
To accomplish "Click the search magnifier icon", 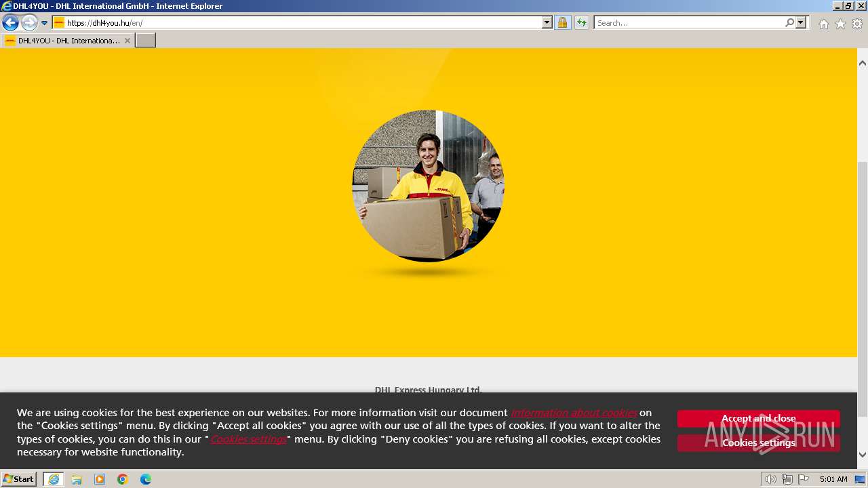I will click(x=789, y=22).
